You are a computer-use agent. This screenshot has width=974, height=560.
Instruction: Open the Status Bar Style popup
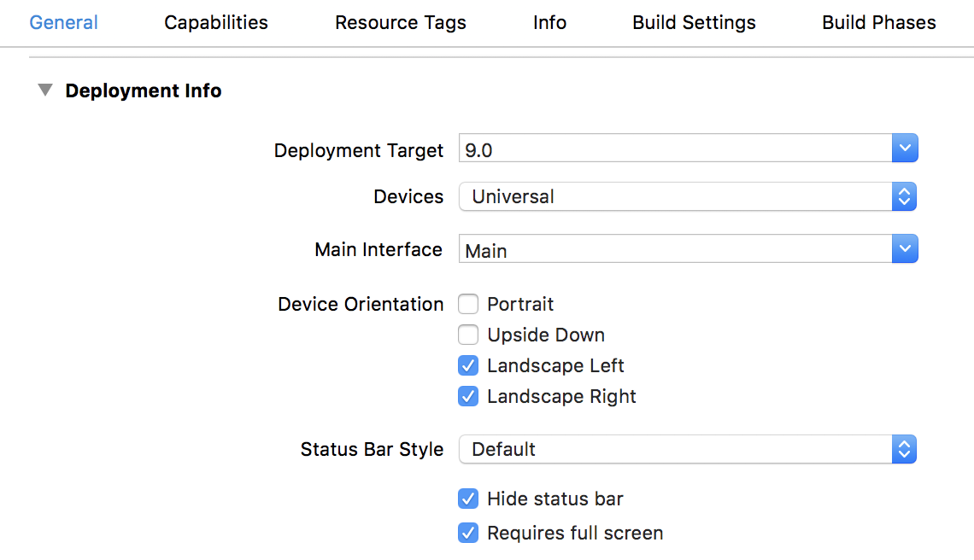(687, 449)
